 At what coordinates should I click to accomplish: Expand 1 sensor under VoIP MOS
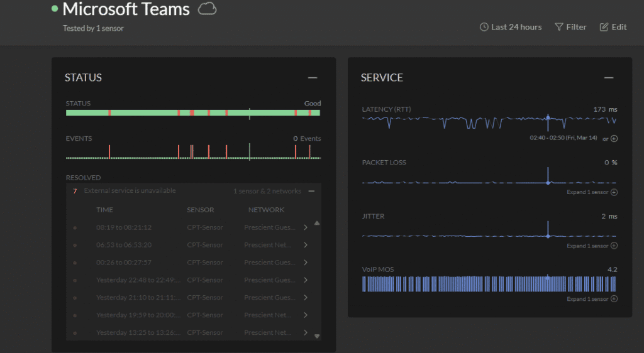tap(592, 299)
